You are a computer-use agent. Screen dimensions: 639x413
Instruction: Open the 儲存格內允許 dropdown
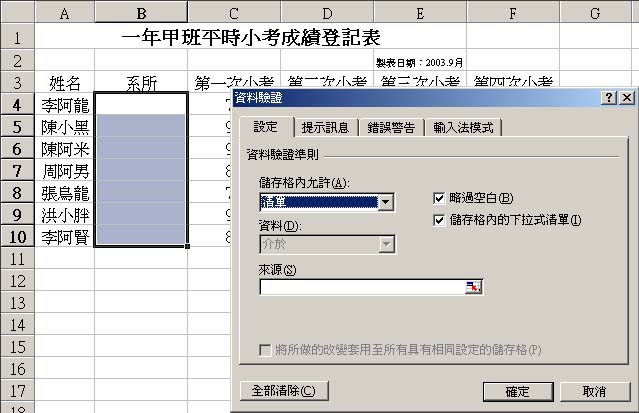[384, 202]
